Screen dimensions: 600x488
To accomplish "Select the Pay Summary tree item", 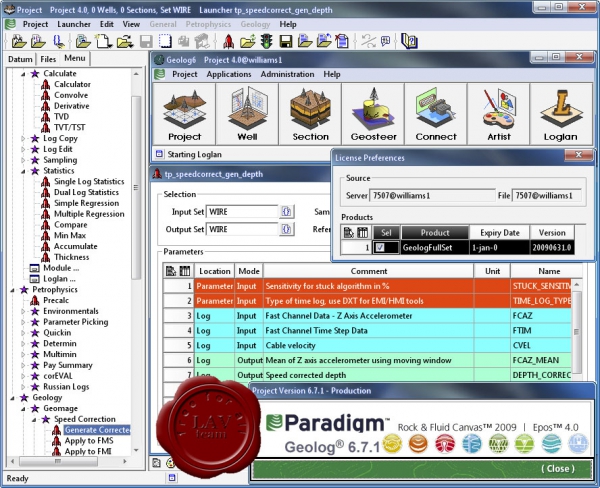I will tap(68, 365).
